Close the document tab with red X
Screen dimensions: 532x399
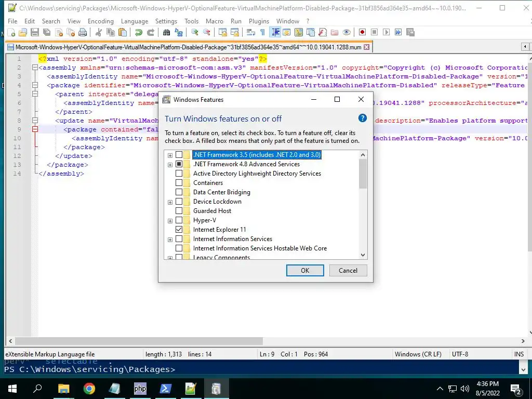366,47
